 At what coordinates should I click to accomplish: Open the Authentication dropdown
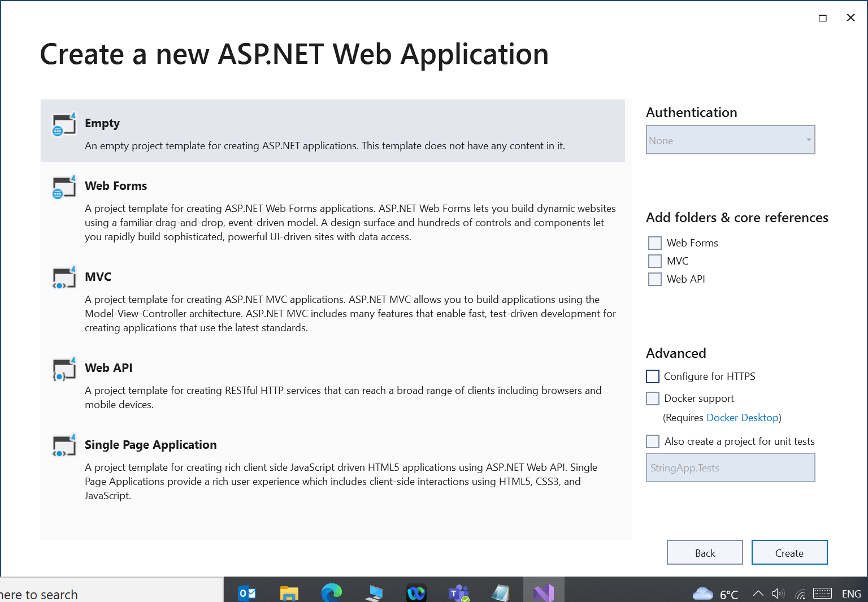[730, 140]
